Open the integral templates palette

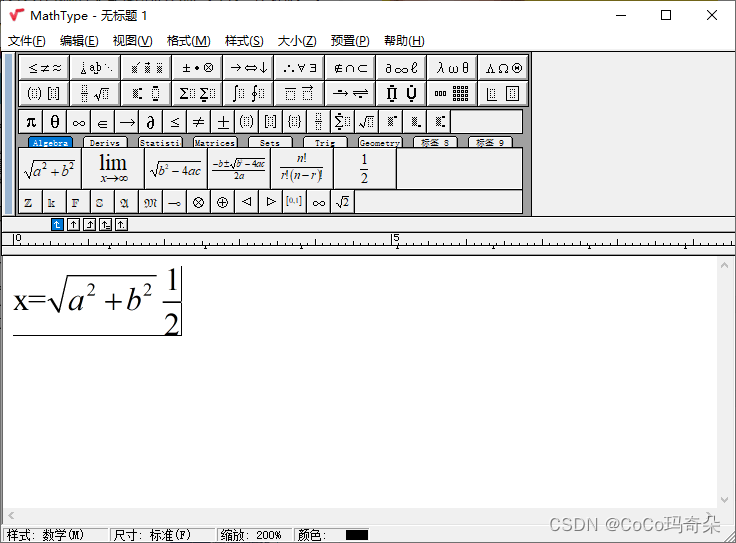point(248,93)
